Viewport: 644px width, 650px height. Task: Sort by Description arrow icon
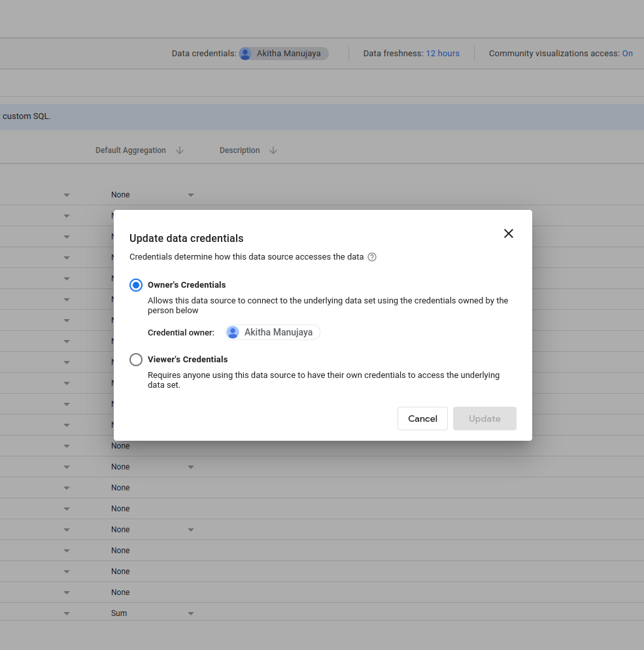[273, 150]
